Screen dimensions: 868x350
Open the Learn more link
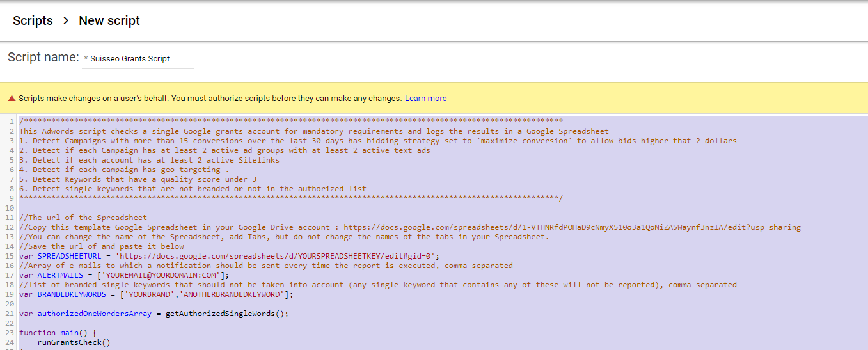[x=425, y=99]
